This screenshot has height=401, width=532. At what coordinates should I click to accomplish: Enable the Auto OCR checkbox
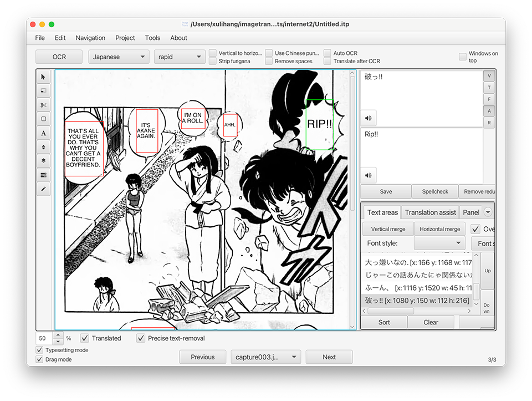click(x=328, y=53)
